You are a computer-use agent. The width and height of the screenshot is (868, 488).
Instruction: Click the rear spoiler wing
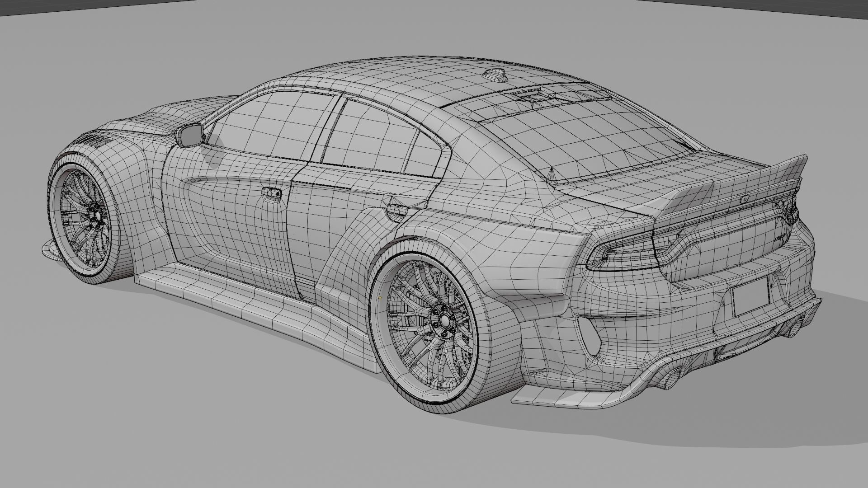point(729,190)
